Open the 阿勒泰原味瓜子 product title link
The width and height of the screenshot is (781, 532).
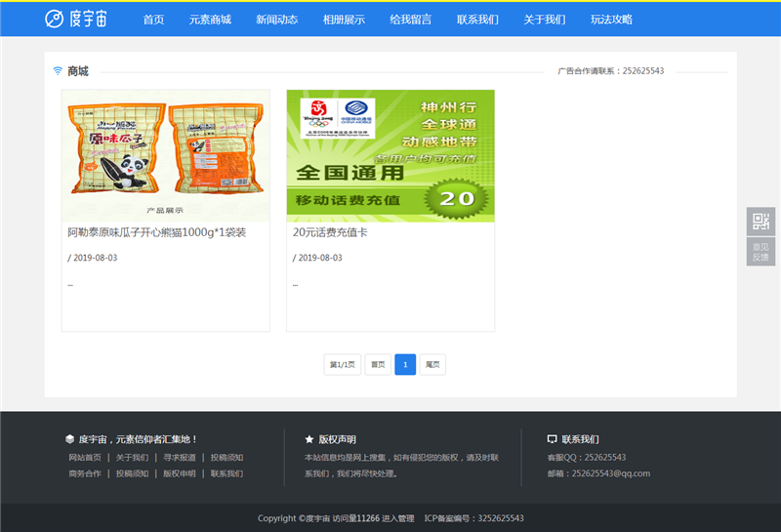tap(156, 233)
